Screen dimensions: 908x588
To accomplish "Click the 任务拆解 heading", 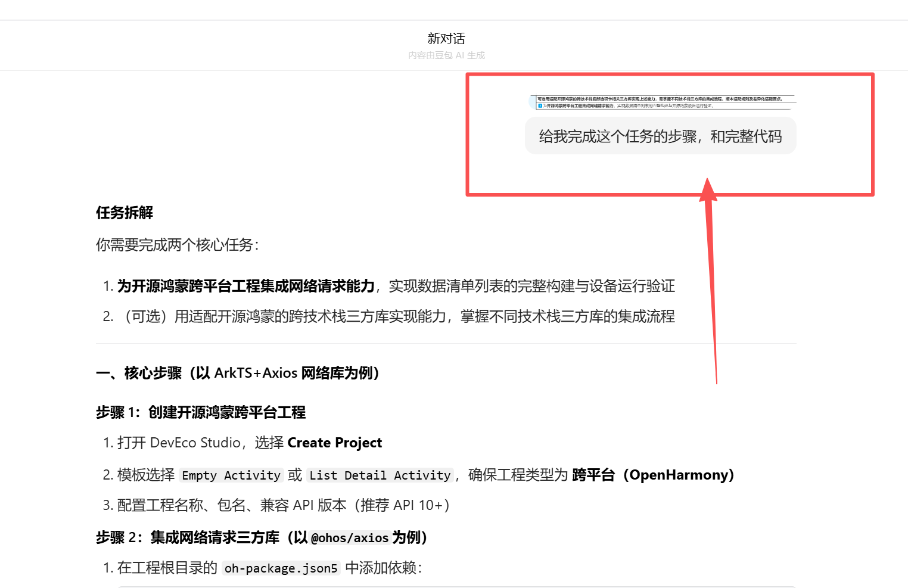I will tap(124, 213).
